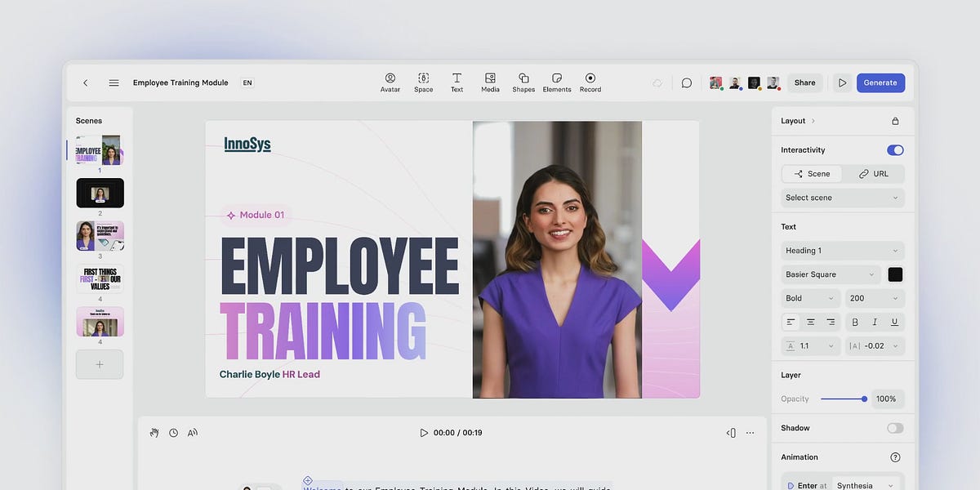Select the EMPLOYEE heading text on canvas
980x490 pixels.
click(340, 267)
